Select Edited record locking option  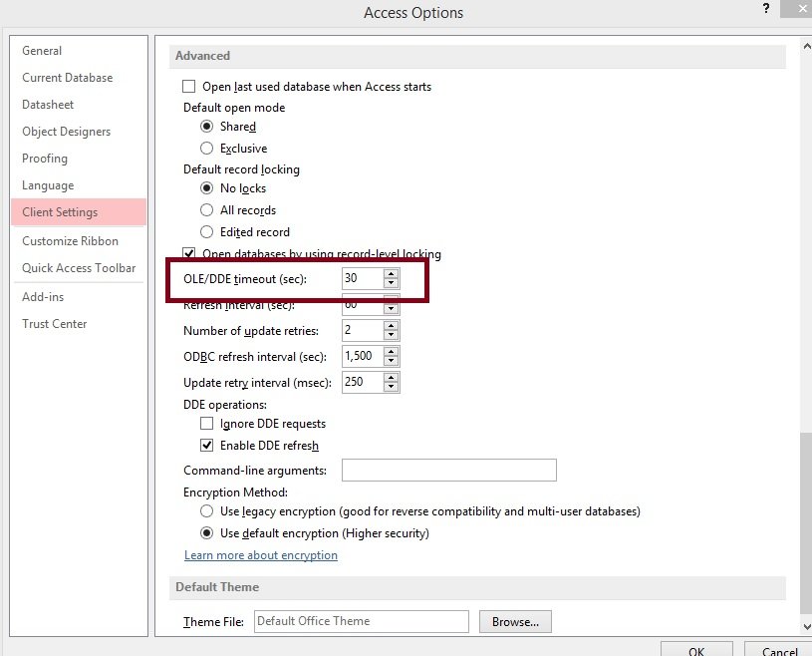pos(207,232)
